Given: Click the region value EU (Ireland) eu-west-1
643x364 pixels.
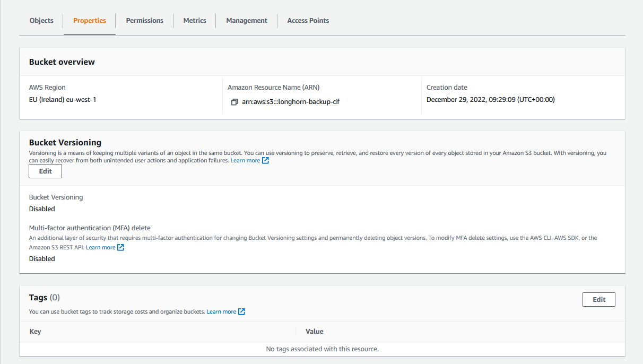Looking at the screenshot, I should [x=63, y=99].
